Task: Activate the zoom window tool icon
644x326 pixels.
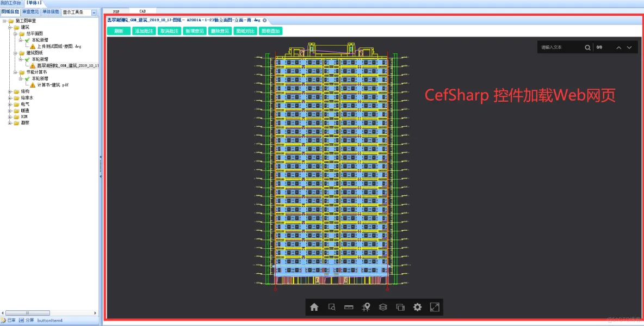Action: click(x=332, y=307)
